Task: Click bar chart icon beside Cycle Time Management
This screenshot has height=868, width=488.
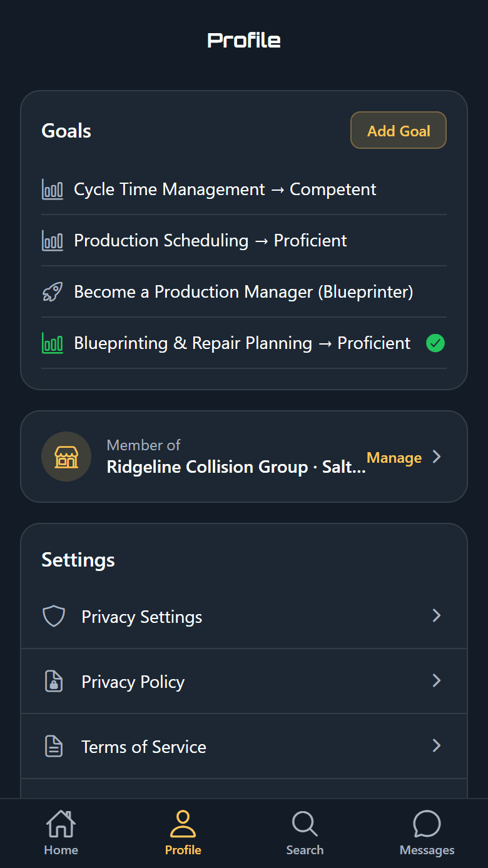Action: (53, 189)
